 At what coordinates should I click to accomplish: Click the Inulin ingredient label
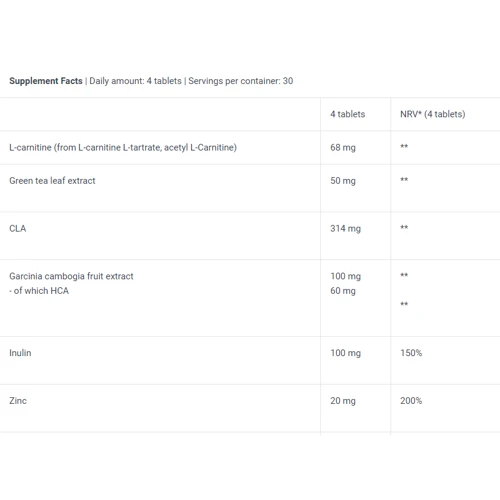tap(20, 353)
